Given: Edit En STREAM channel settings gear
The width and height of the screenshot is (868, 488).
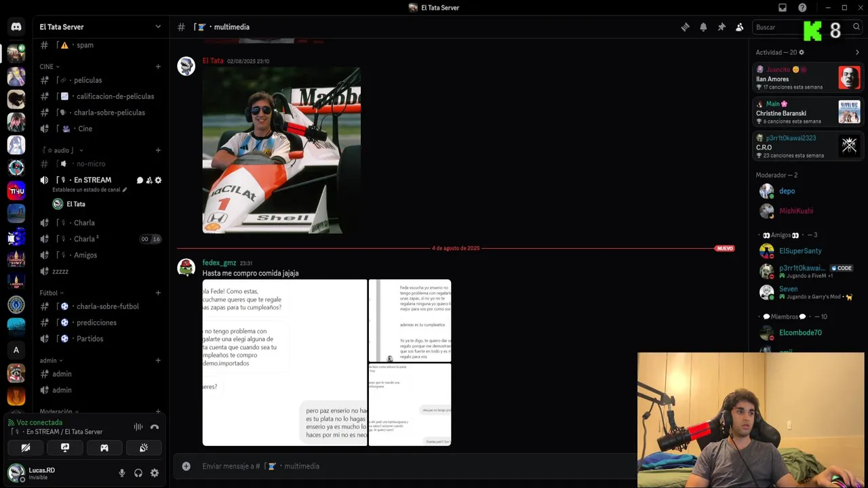Looking at the screenshot, I should click(x=158, y=180).
